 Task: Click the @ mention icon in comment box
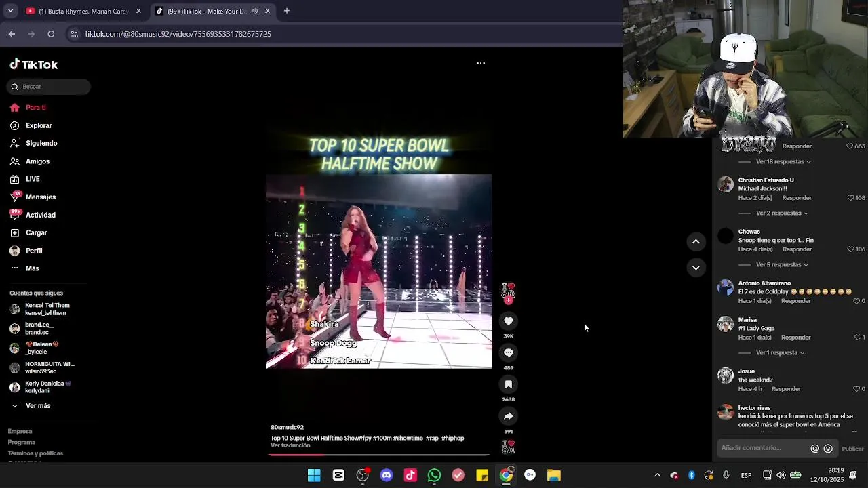815,449
